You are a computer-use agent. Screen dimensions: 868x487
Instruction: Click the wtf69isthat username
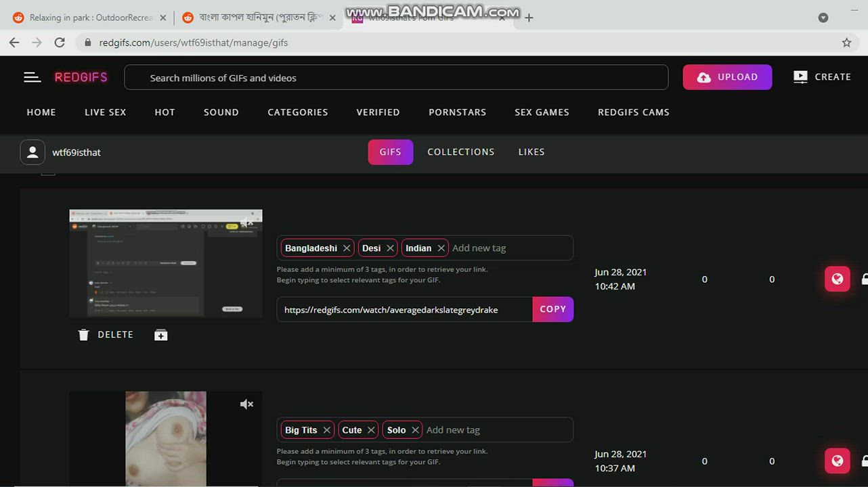[x=77, y=152]
